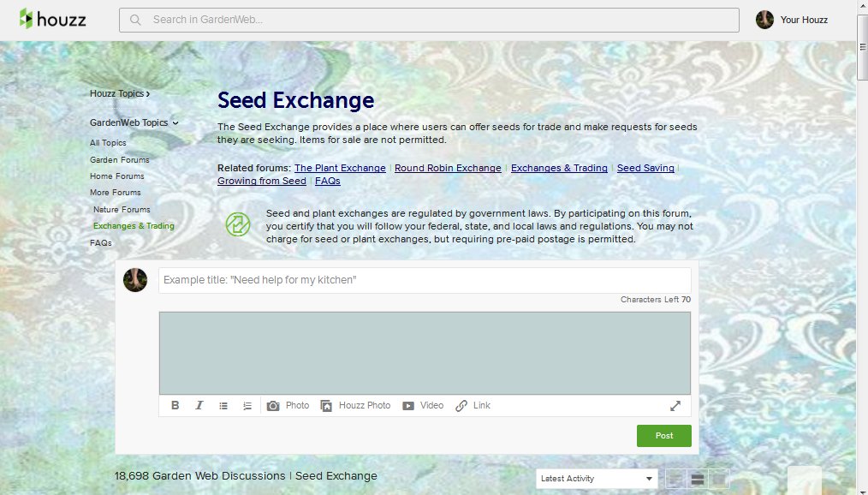Click the Video icon

[x=408, y=406]
